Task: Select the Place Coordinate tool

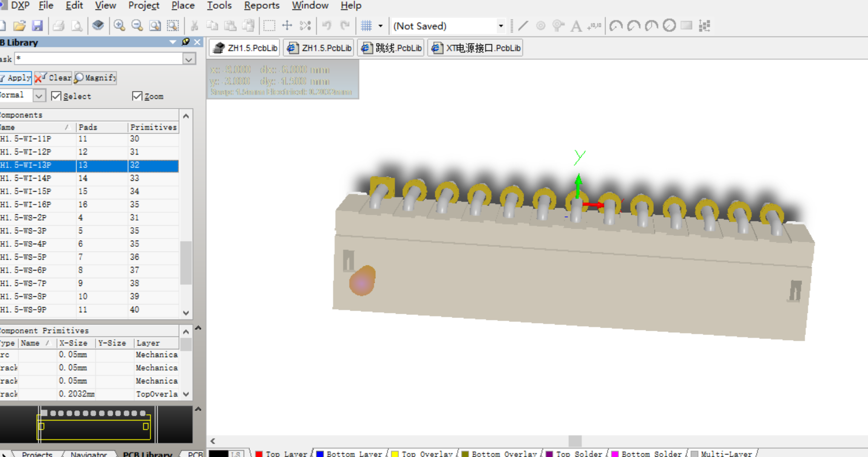Action: pyautogui.click(x=594, y=26)
